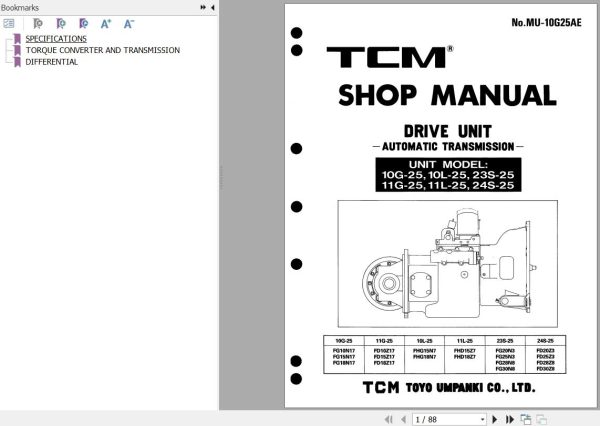
Task: Click the 10G-25 table header cell
Action: point(344,341)
